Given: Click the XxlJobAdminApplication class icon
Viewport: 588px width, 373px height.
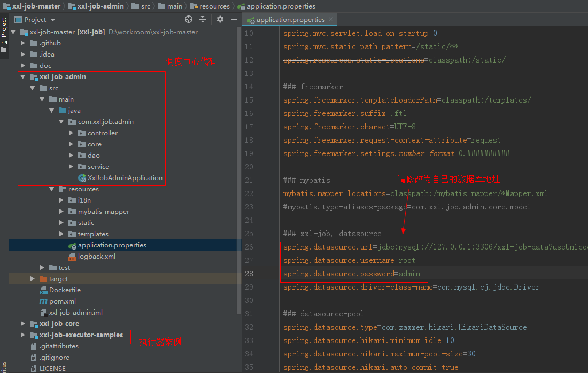Looking at the screenshot, I should (82, 178).
